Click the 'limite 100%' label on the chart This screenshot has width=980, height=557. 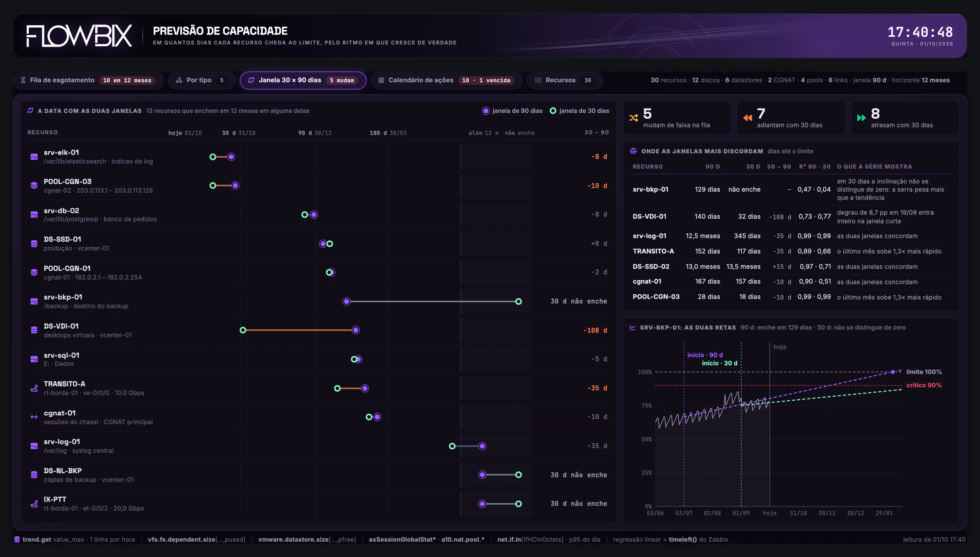[924, 372]
